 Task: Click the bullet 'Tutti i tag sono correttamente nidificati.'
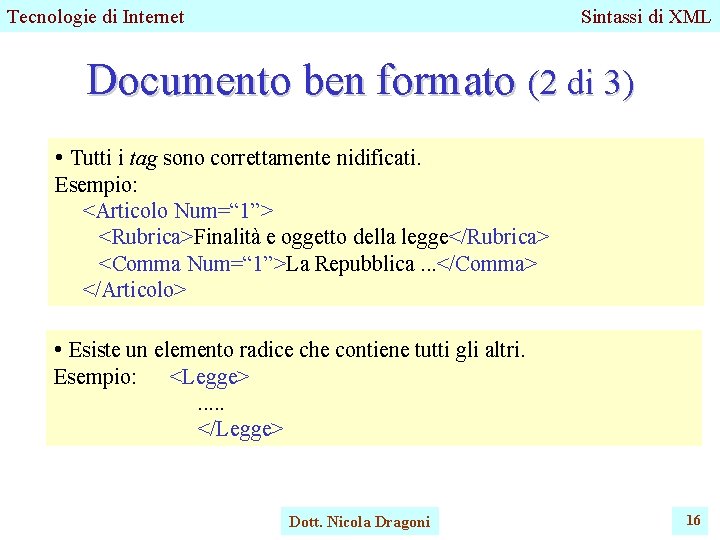point(238,158)
